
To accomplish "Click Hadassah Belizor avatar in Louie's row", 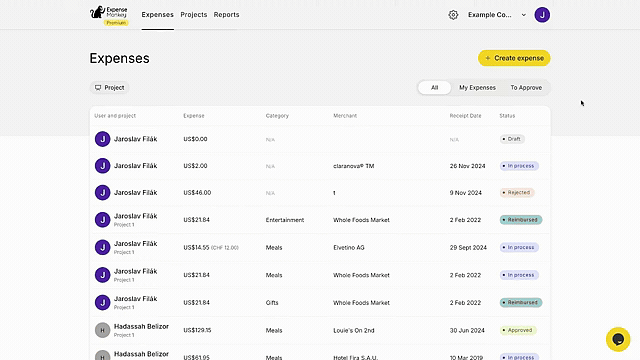I will (102, 330).
